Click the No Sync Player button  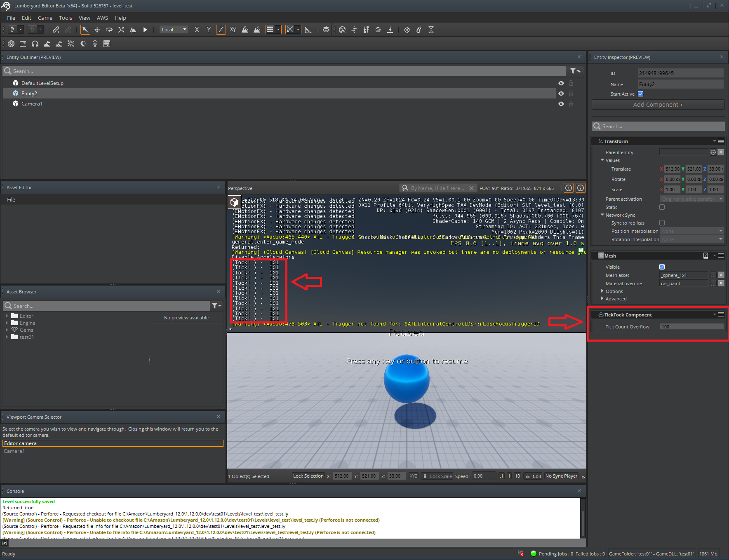click(x=561, y=476)
